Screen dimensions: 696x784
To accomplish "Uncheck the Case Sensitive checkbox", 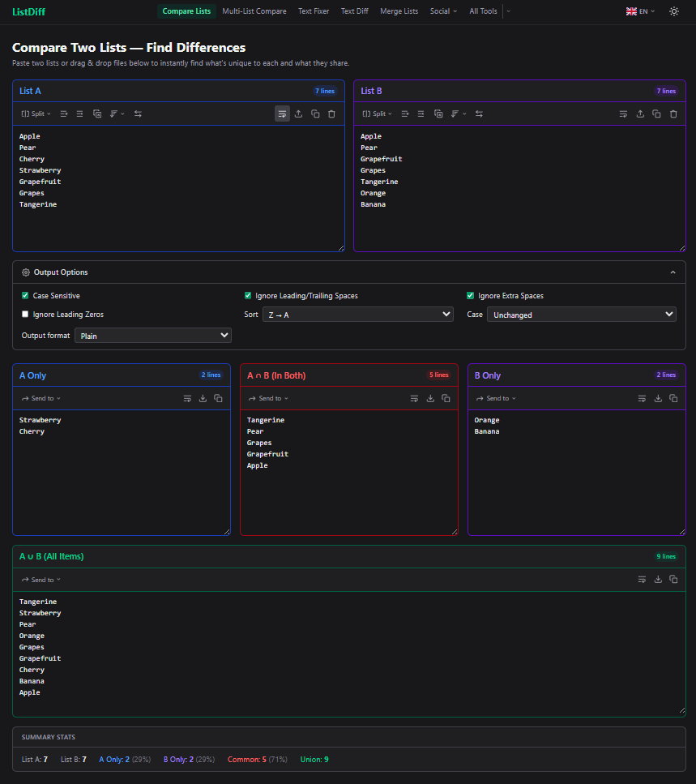I will tap(25, 295).
